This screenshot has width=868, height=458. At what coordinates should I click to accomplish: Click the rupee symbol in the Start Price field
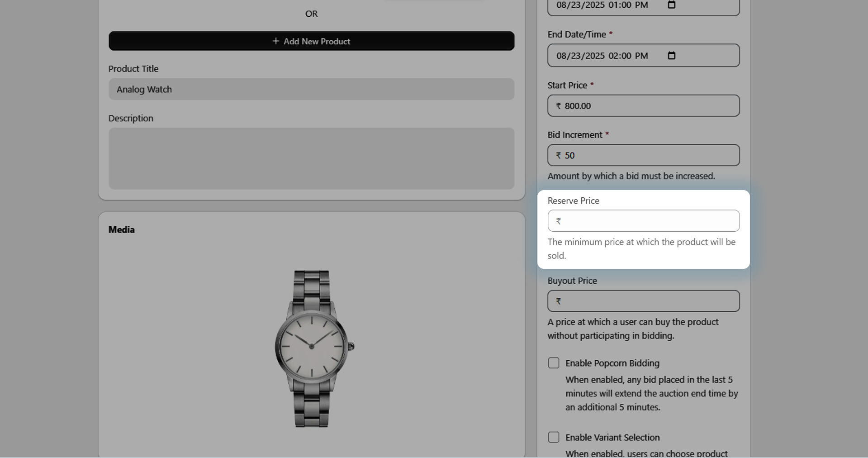tap(559, 106)
